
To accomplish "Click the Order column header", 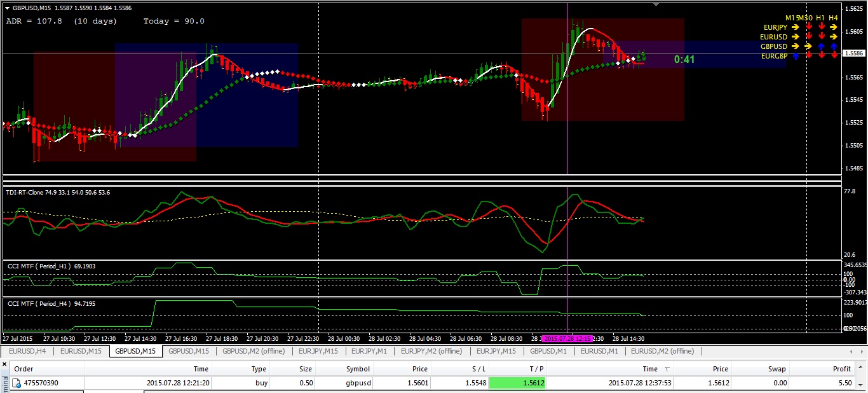I will (x=24, y=369).
